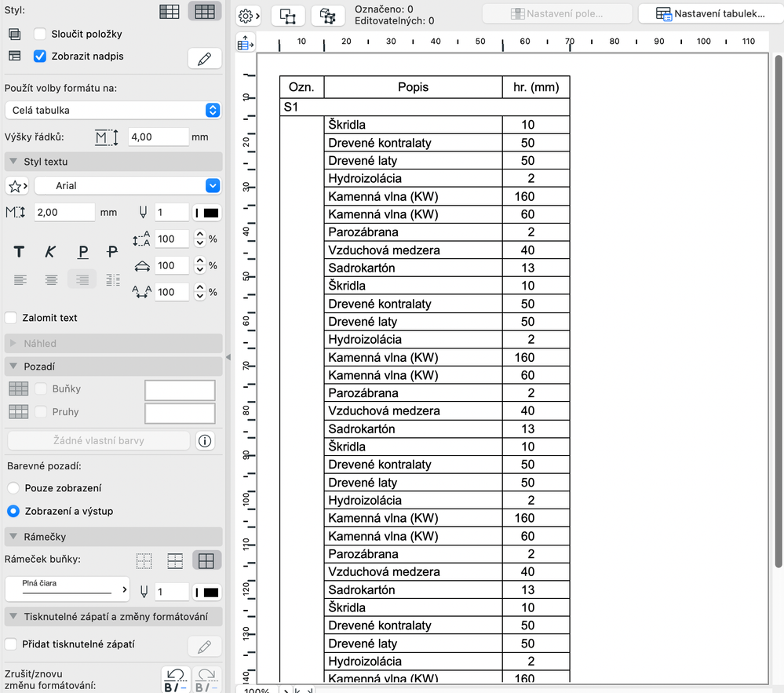The image size is (784, 693).
Task: Click the border pen number field
Action: tap(172, 592)
